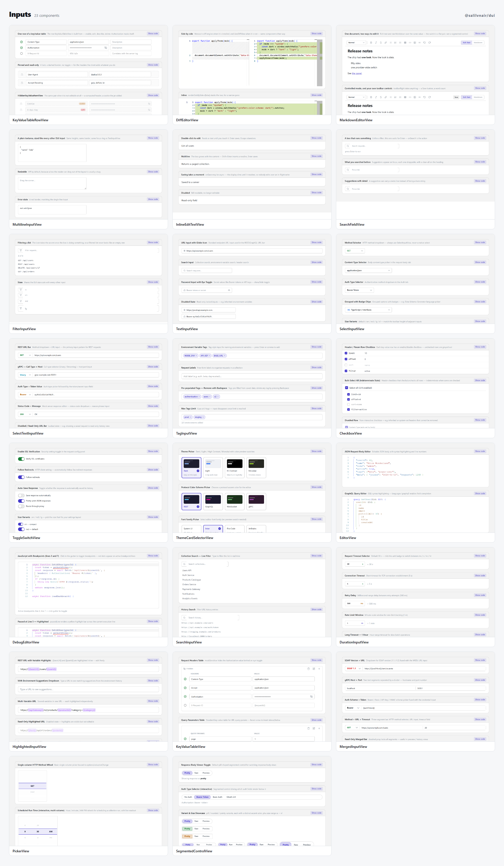Select the 'Monokai' theme card
This screenshot has height=866, width=504.
pos(256,467)
